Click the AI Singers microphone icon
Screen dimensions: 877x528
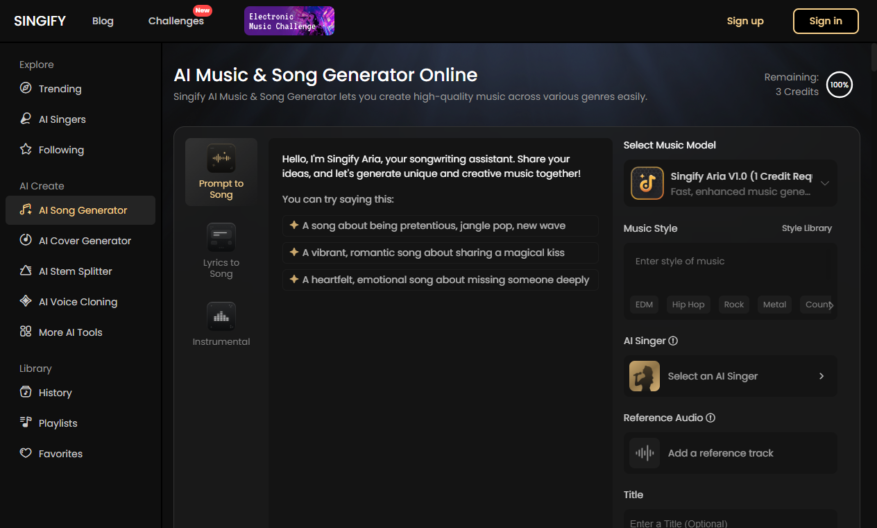click(x=26, y=119)
